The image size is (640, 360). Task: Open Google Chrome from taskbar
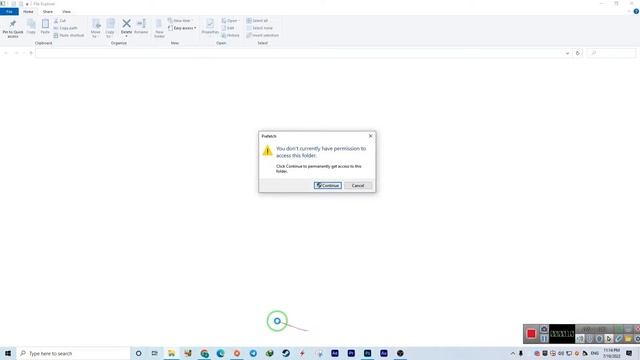point(204,353)
